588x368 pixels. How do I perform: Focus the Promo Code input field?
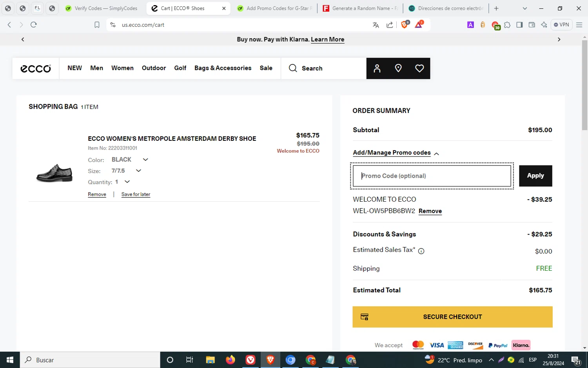pyautogui.click(x=432, y=176)
